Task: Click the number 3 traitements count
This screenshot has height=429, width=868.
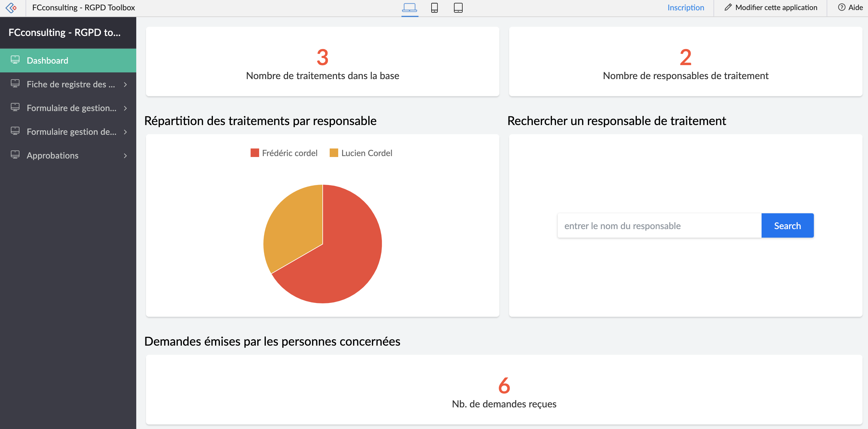Action: [322, 57]
